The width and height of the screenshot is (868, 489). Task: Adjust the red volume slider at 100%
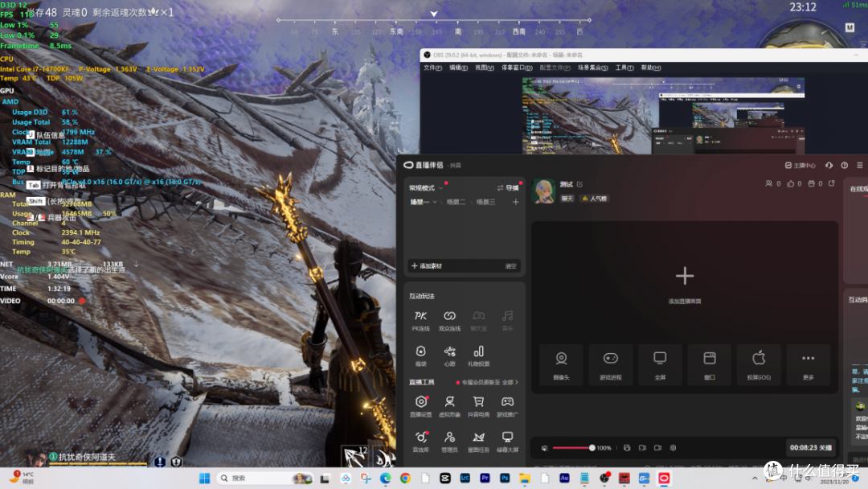(x=573, y=448)
